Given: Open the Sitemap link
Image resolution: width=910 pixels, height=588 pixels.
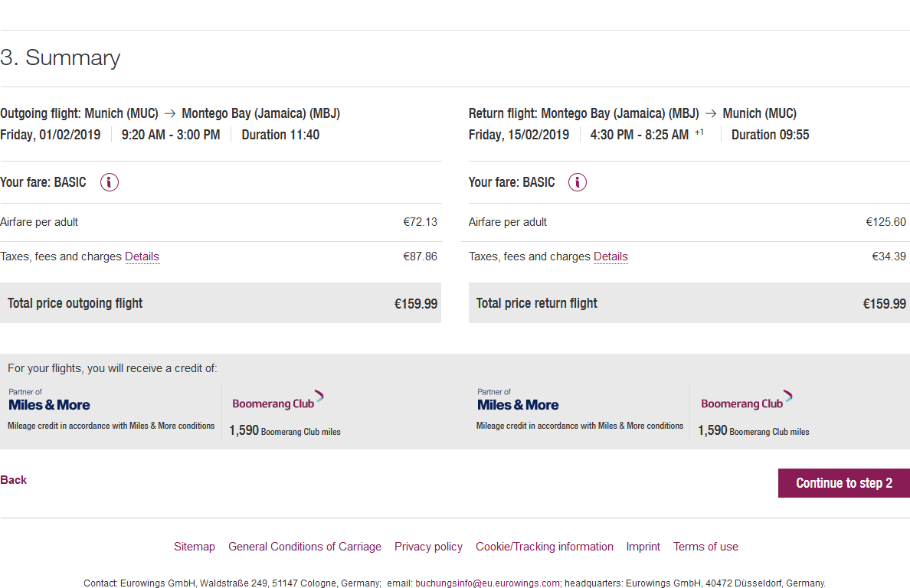Looking at the screenshot, I should 195,546.
